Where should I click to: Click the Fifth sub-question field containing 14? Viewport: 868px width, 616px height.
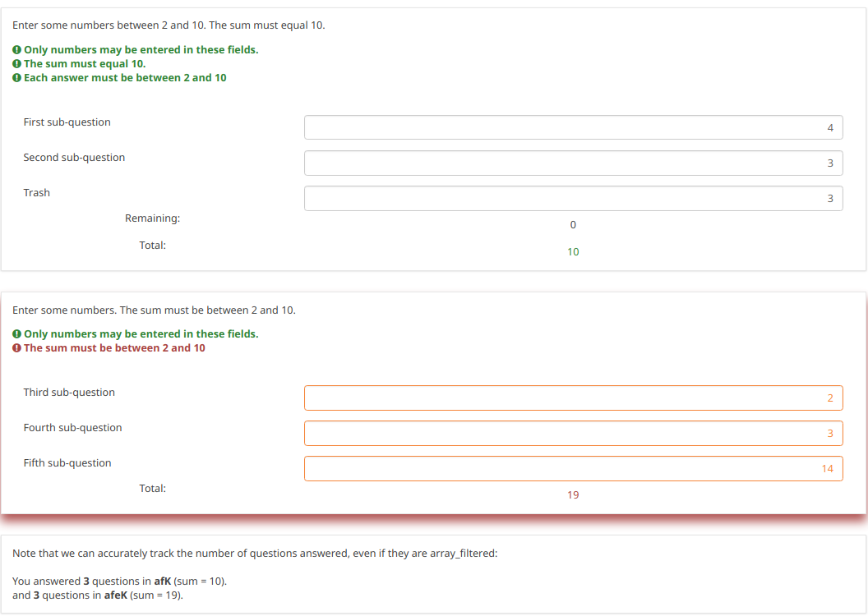(x=573, y=468)
